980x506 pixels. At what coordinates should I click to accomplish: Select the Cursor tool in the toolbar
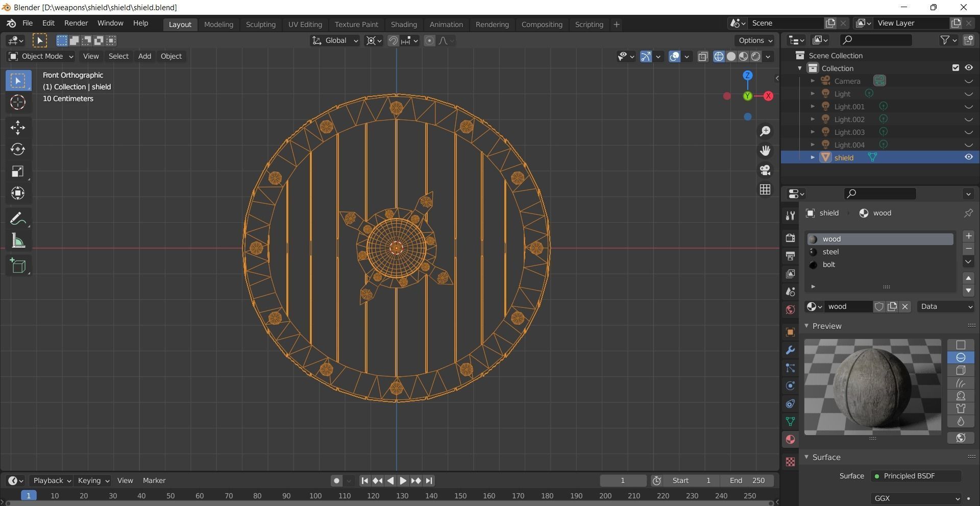(x=18, y=103)
